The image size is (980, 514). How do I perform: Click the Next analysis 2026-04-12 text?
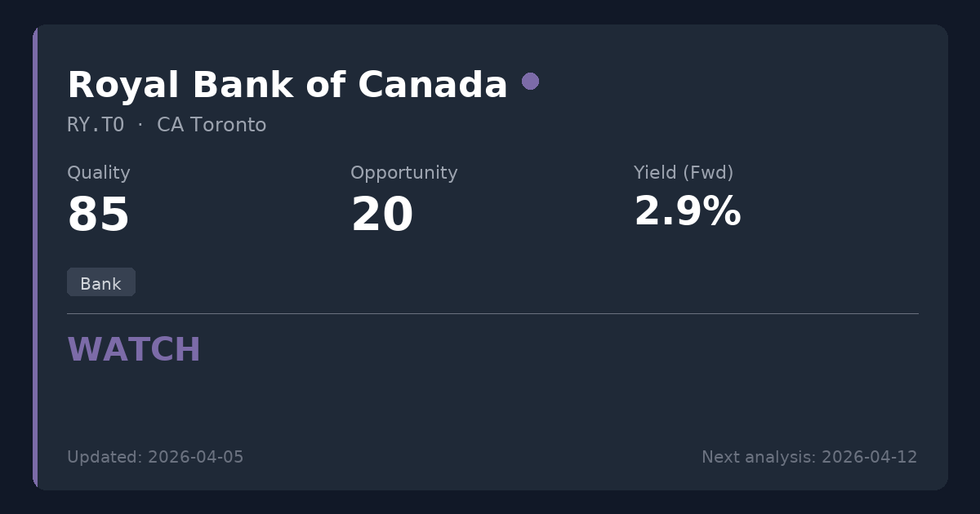coord(808,457)
